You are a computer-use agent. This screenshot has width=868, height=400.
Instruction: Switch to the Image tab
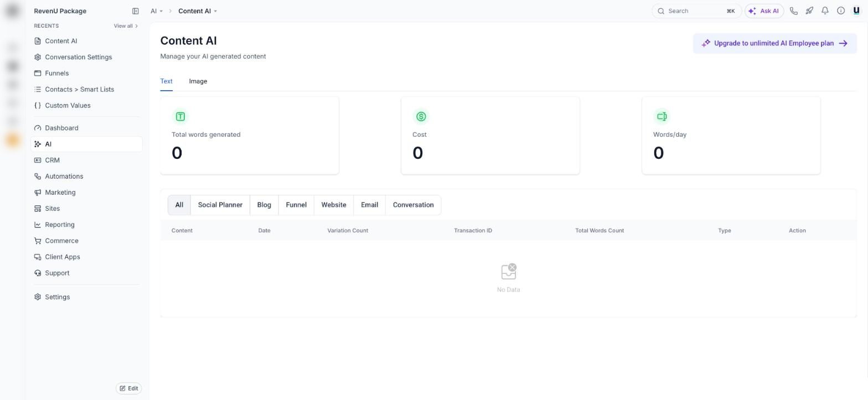click(198, 81)
